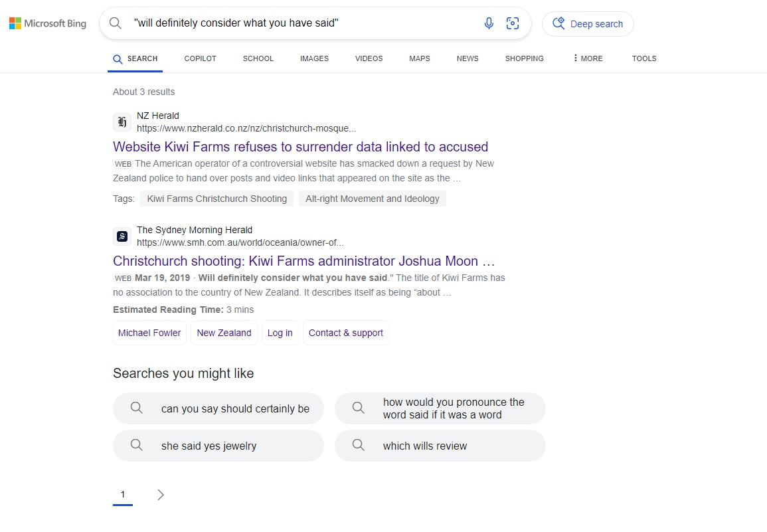Click the Kiwi Farms Christchurch Shooting tag
Screen dimensions: 767x532
(216, 199)
